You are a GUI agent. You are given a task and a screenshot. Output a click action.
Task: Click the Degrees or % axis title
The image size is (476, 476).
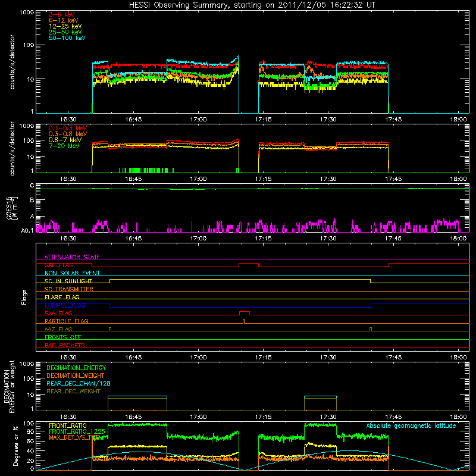[x=15, y=446]
